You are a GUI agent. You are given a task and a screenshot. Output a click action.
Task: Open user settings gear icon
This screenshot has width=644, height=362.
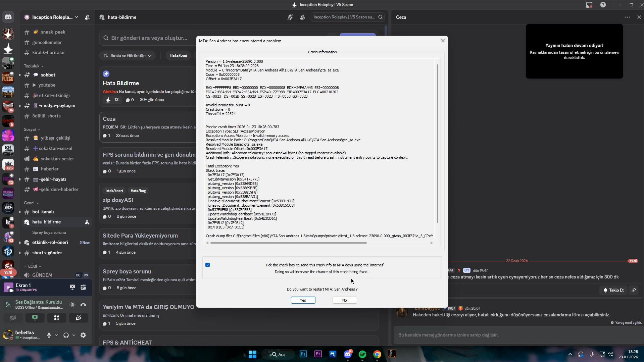[x=83, y=335]
